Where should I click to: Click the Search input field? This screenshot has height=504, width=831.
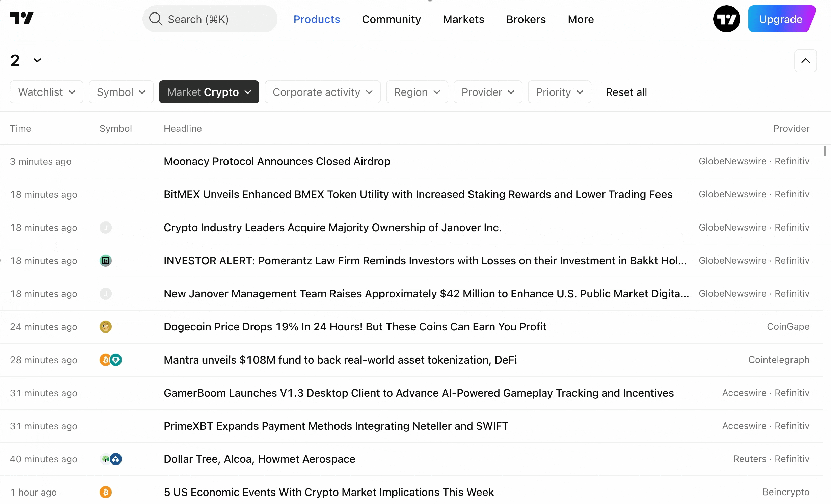click(x=216, y=19)
